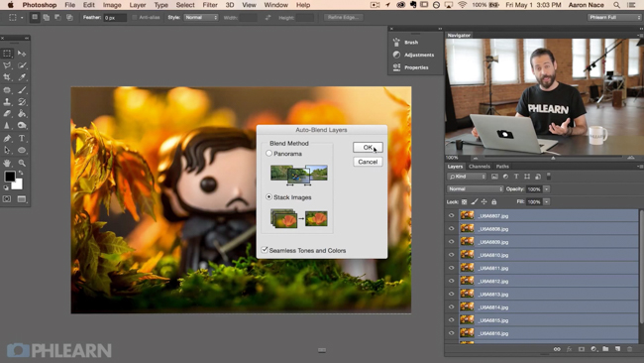The image size is (644, 363).
Task: Choose the Stack Images blend method
Action: [x=269, y=197]
